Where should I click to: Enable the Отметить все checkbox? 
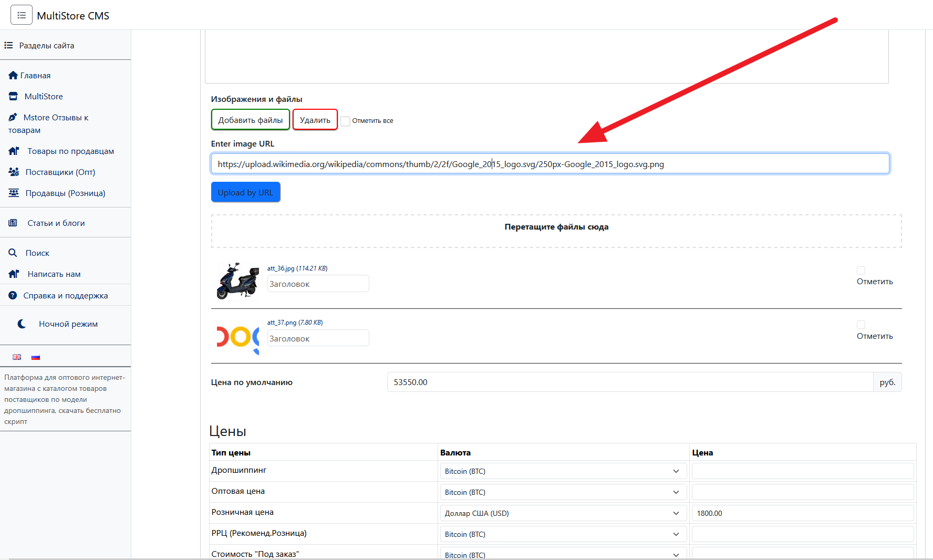(345, 121)
